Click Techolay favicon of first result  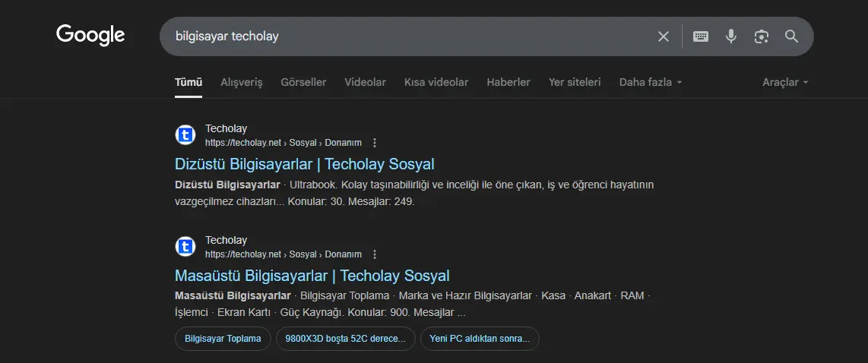[x=185, y=135]
